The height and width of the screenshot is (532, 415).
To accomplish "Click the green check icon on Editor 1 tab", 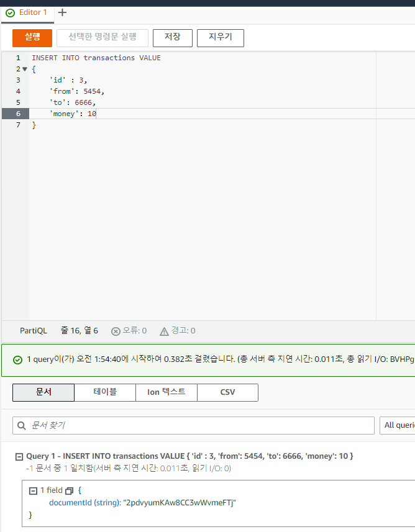I will point(10,12).
